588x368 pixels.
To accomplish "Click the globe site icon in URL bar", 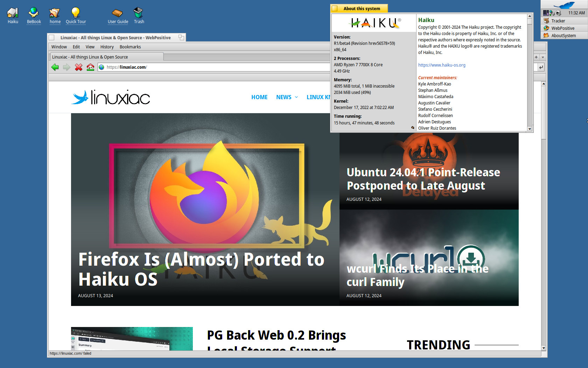I will pos(101,67).
